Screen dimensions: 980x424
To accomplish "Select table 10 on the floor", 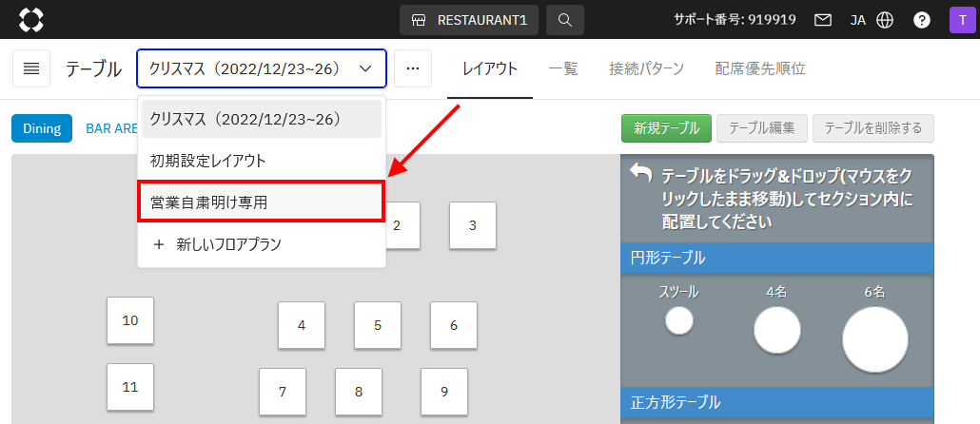I will point(130,320).
